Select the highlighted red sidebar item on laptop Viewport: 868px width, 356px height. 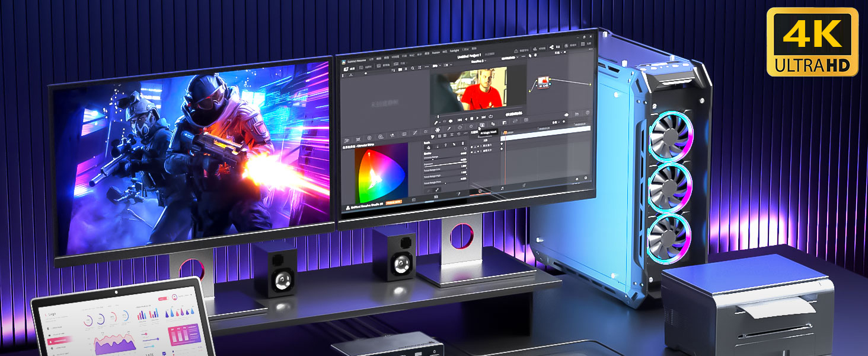[59, 341]
